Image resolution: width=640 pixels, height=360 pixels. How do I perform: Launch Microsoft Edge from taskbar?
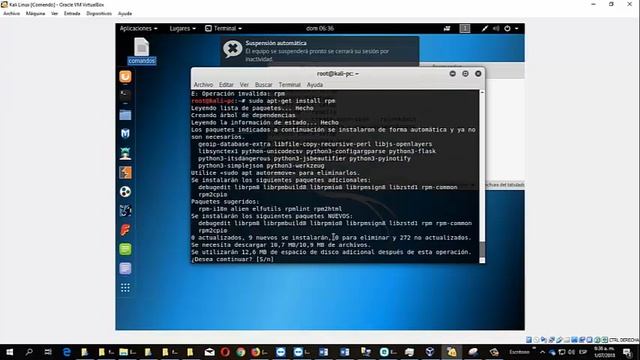67,352
